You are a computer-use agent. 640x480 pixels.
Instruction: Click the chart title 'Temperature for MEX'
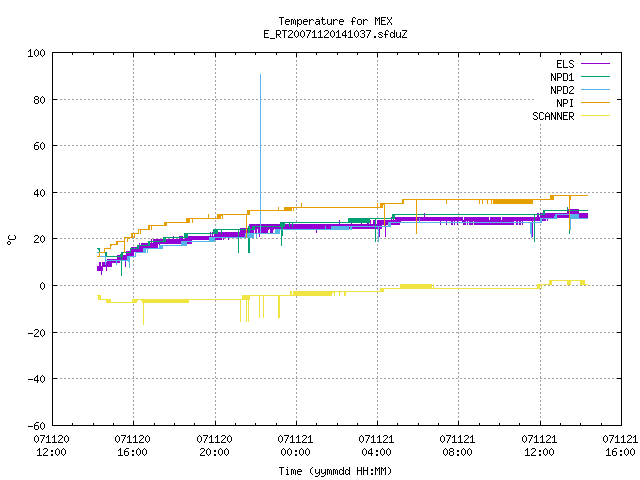pos(335,21)
